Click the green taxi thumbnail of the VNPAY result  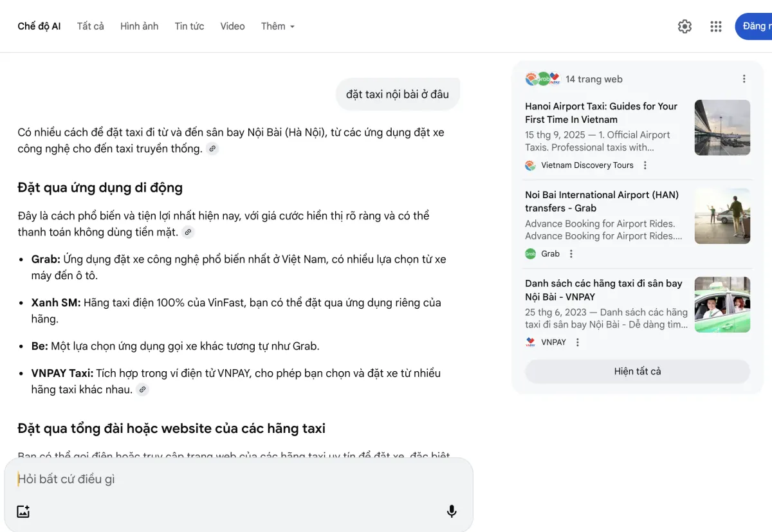point(722,305)
